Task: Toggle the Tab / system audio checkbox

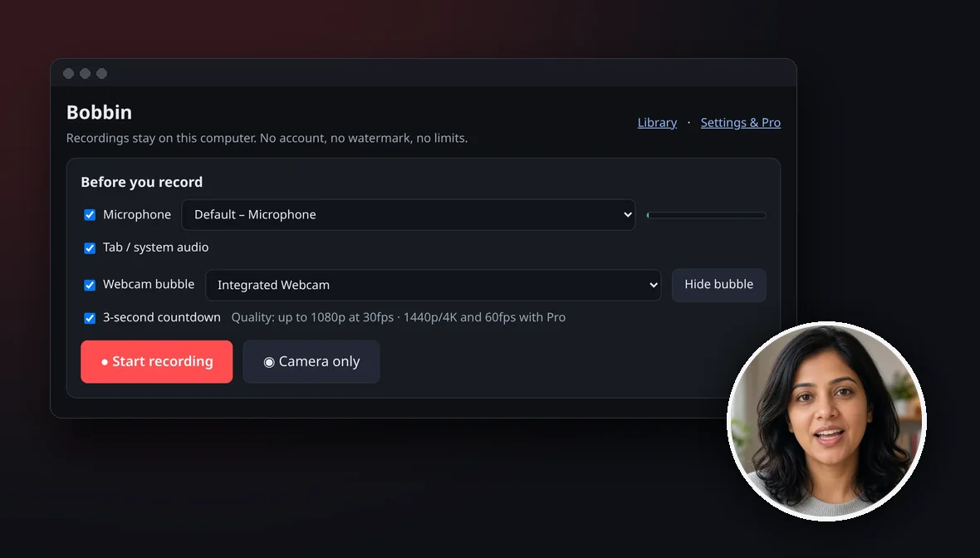Action: click(90, 248)
